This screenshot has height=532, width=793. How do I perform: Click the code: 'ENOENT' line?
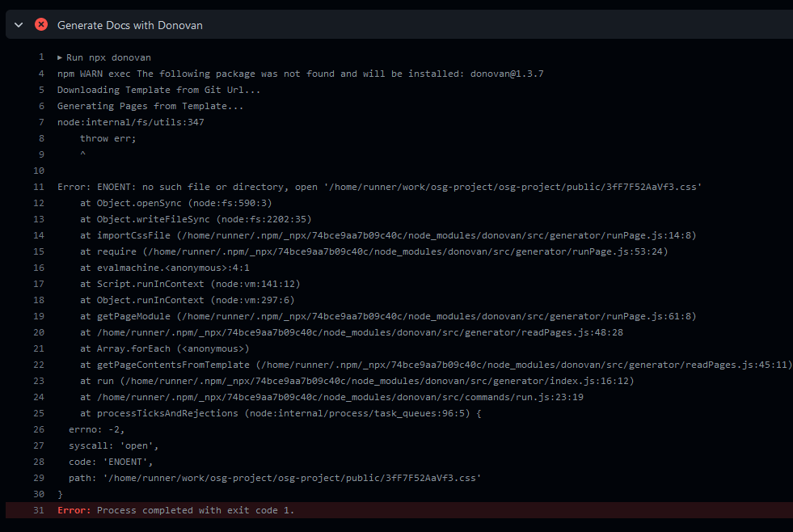[x=111, y=462]
